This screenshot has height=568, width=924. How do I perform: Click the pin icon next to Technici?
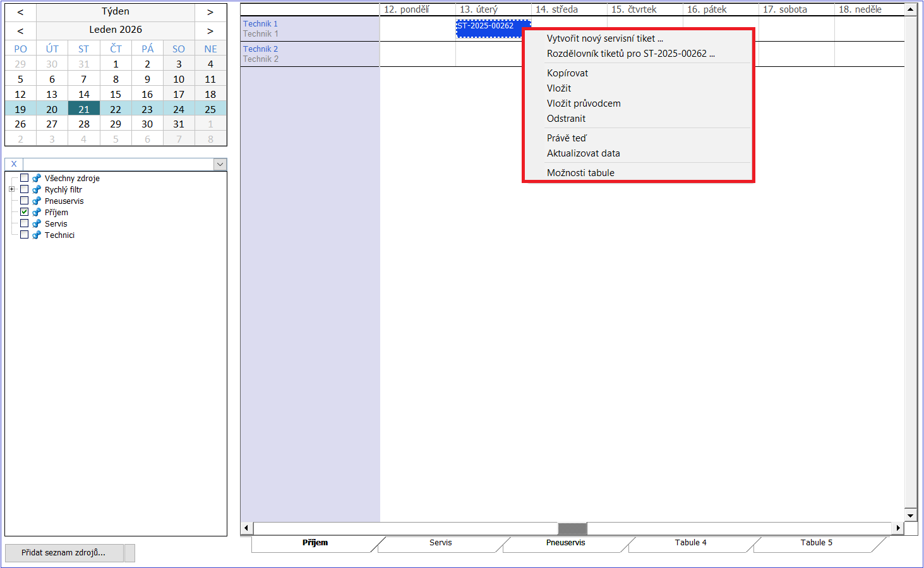coord(37,235)
